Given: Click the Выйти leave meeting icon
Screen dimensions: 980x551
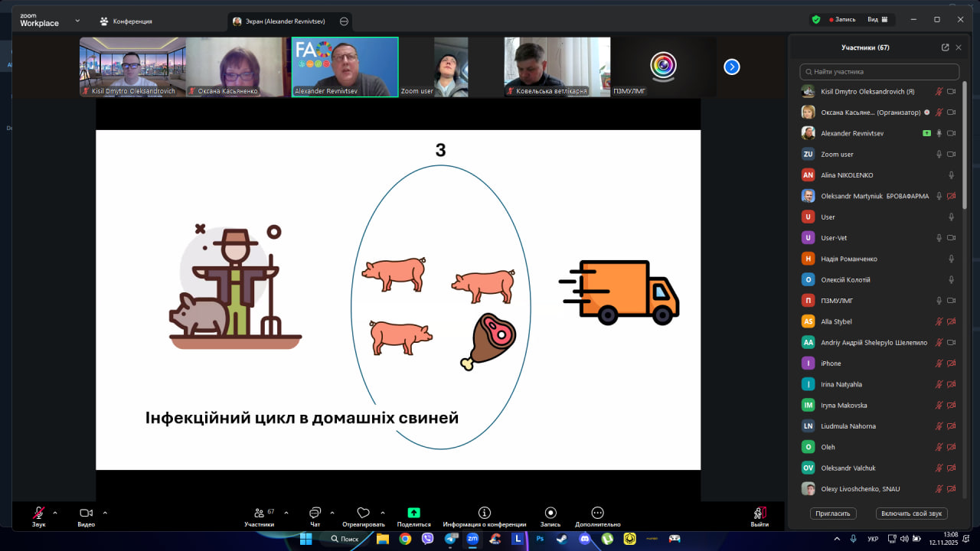Looking at the screenshot, I should click(x=759, y=513).
